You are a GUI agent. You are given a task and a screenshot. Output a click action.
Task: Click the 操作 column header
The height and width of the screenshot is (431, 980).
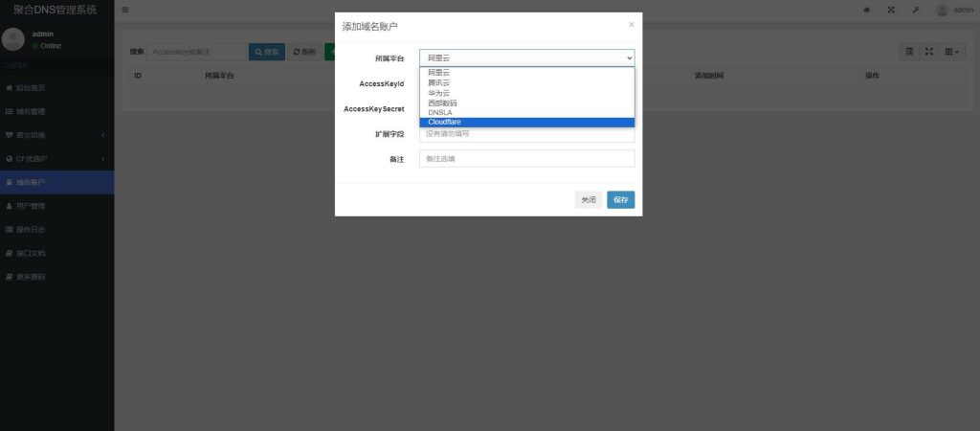[872, 76]
